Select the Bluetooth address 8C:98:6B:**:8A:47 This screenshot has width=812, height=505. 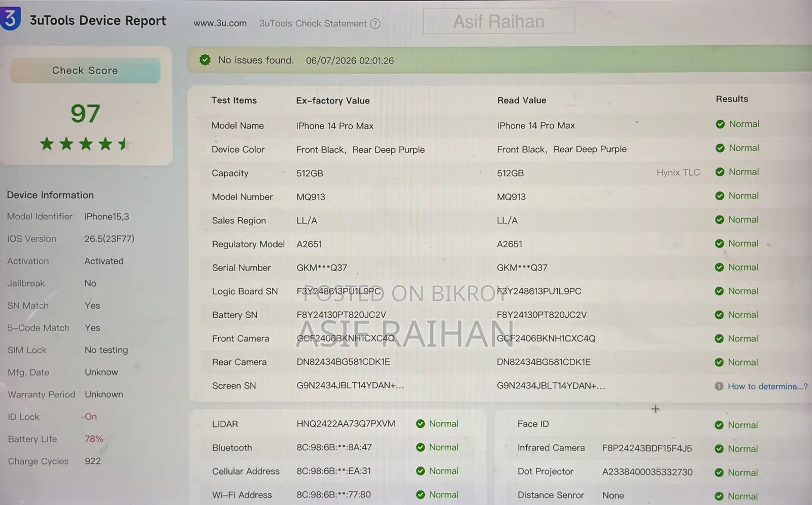pyautogui.click(x=334, y=448)
